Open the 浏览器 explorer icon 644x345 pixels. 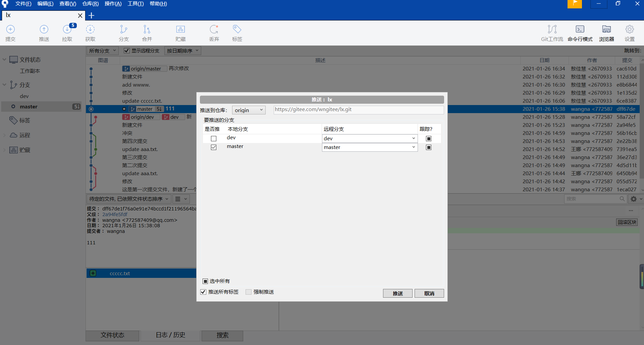pos(606,29)
